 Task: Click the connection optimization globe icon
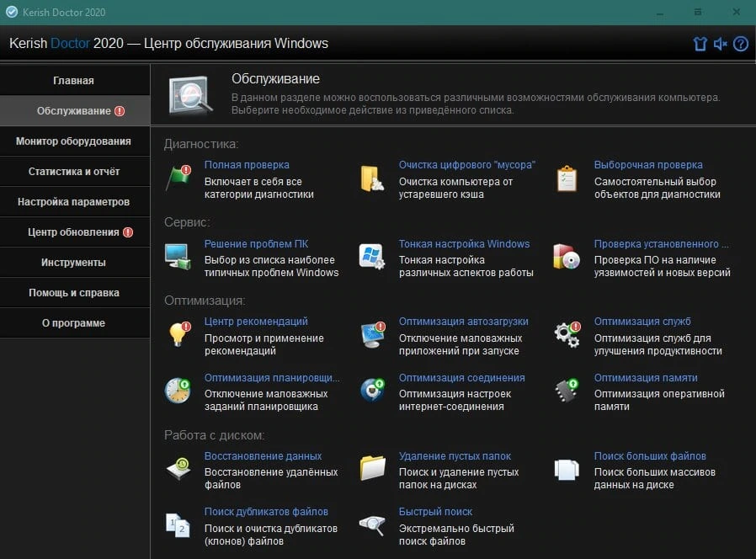click(373, 390)
